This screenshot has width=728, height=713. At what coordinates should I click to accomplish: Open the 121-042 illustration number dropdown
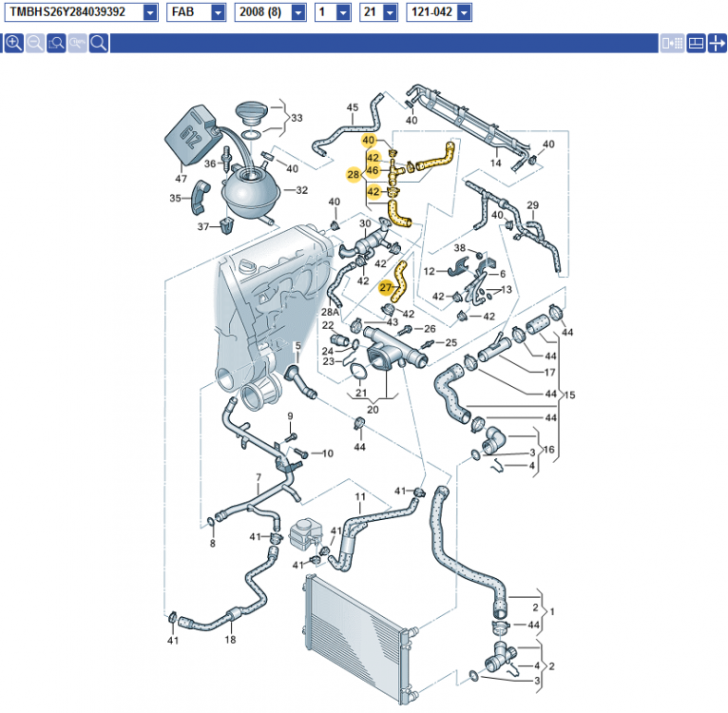463,12
